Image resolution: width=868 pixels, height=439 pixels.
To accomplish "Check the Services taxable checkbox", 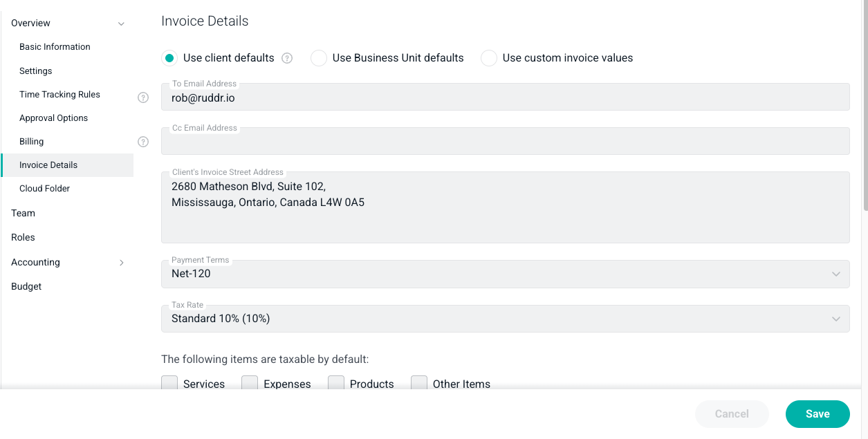I will click(169, 383).
